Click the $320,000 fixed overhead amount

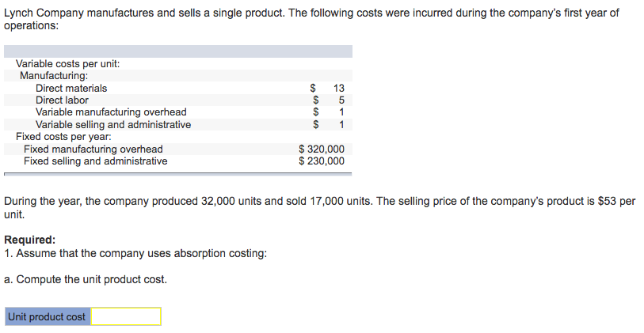click(x=322, y=149)
